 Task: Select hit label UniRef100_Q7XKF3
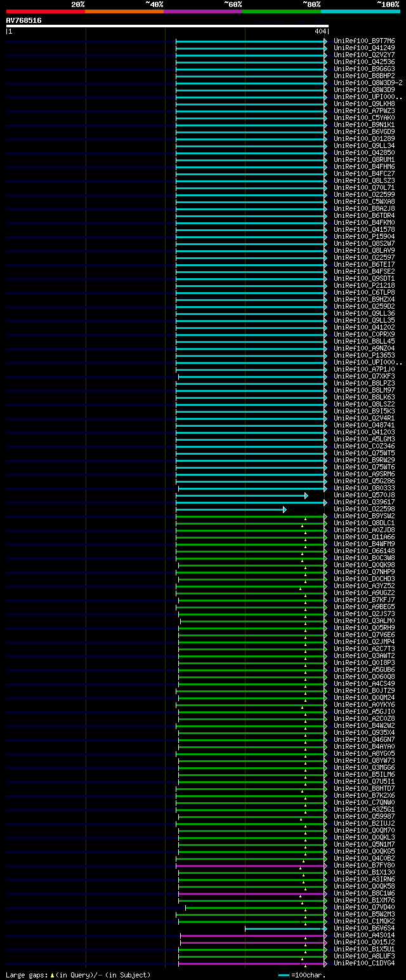(x=364, y=376)
